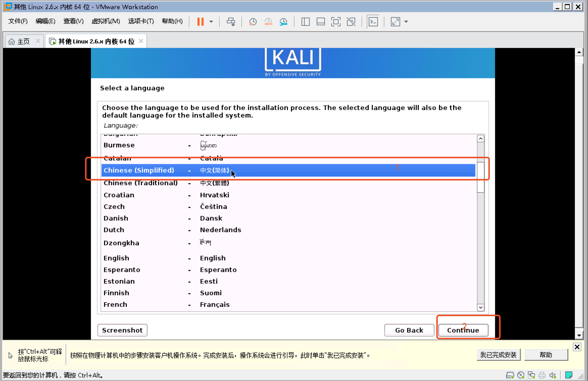This screenshot has height=381, width=588.
Task: Toggle the unity mode icon
Action: [351, 22]
